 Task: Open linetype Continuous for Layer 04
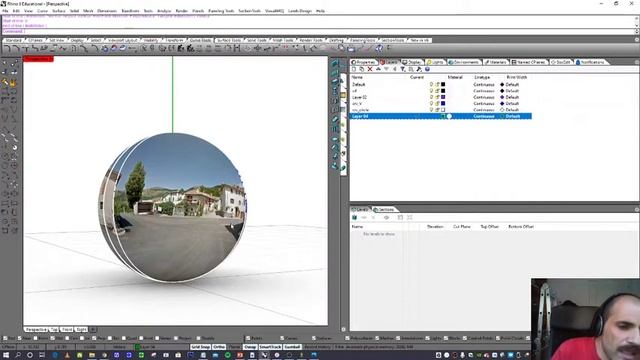tap(484, 116)
